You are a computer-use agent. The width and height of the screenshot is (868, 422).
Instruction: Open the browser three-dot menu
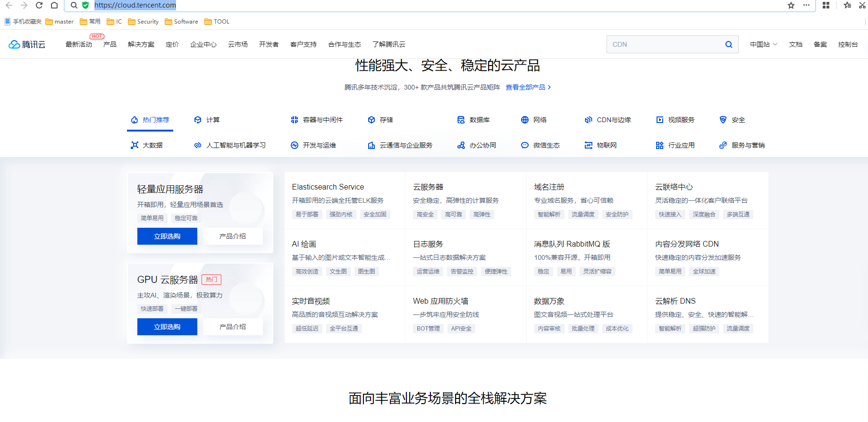tap(806, 5)
